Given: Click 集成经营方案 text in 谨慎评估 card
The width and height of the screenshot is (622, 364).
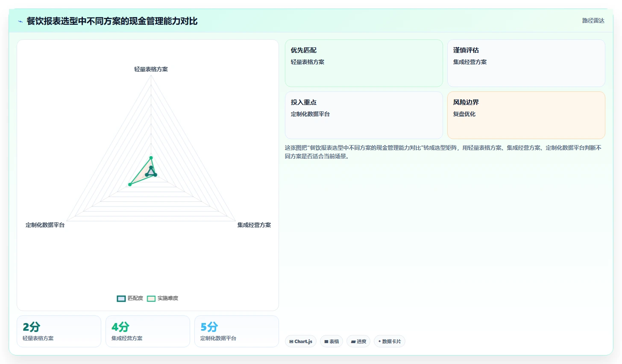Looking at the screenshot, I should (470, 62).
